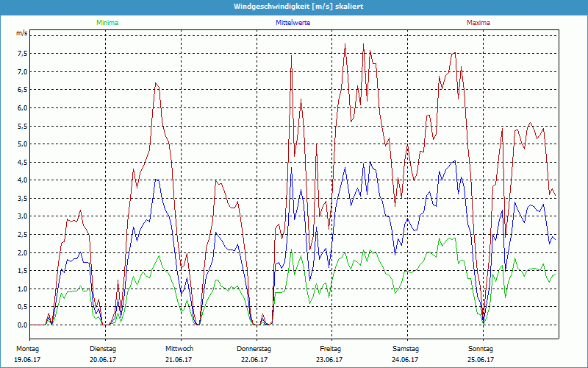Click the Montag day label

coord(27,349)
